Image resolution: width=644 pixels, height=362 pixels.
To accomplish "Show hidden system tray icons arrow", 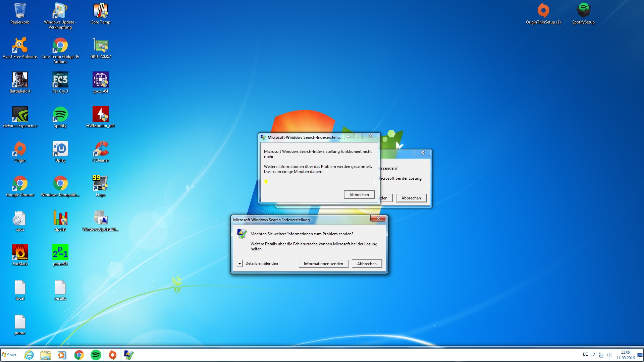I will click(594, 355).
